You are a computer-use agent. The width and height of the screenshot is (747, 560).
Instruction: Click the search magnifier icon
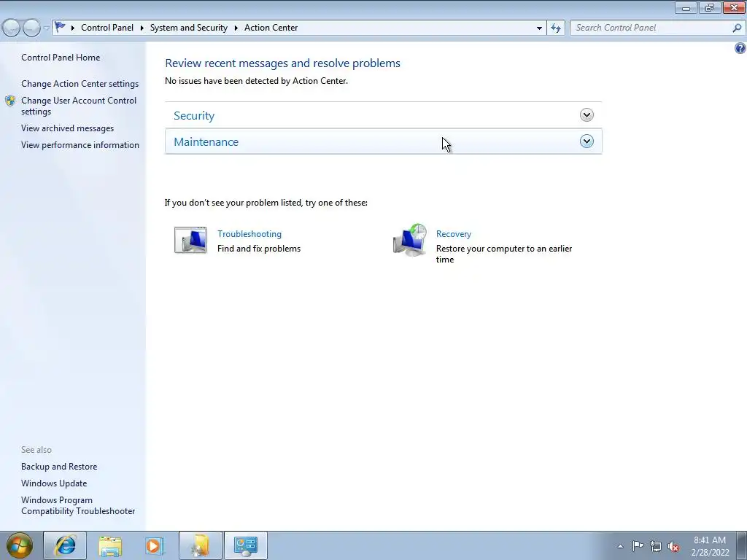tap(737, 28)
